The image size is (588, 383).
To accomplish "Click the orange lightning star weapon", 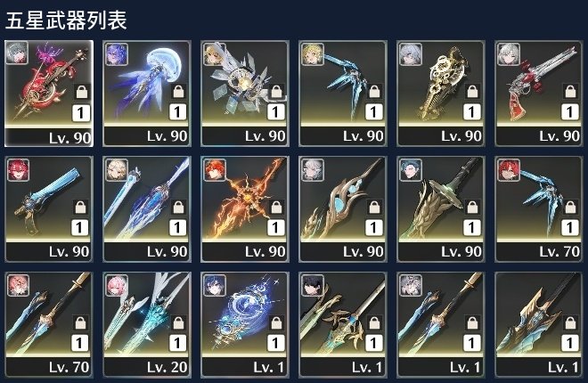I will (x=245, y=209).
